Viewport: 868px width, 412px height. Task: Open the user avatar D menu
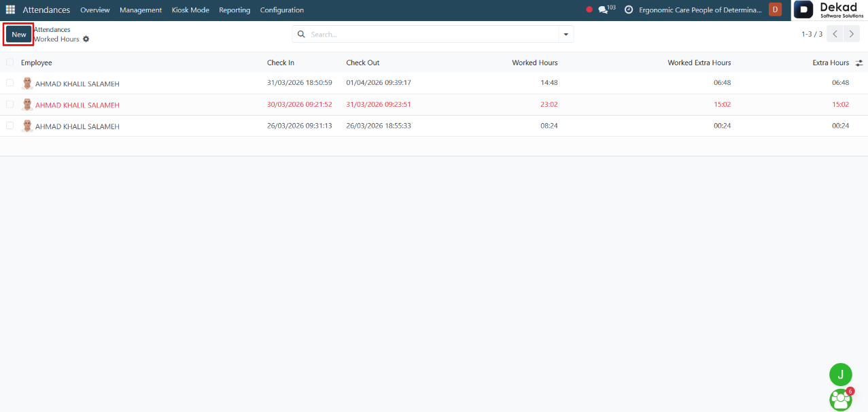[775, 10]
